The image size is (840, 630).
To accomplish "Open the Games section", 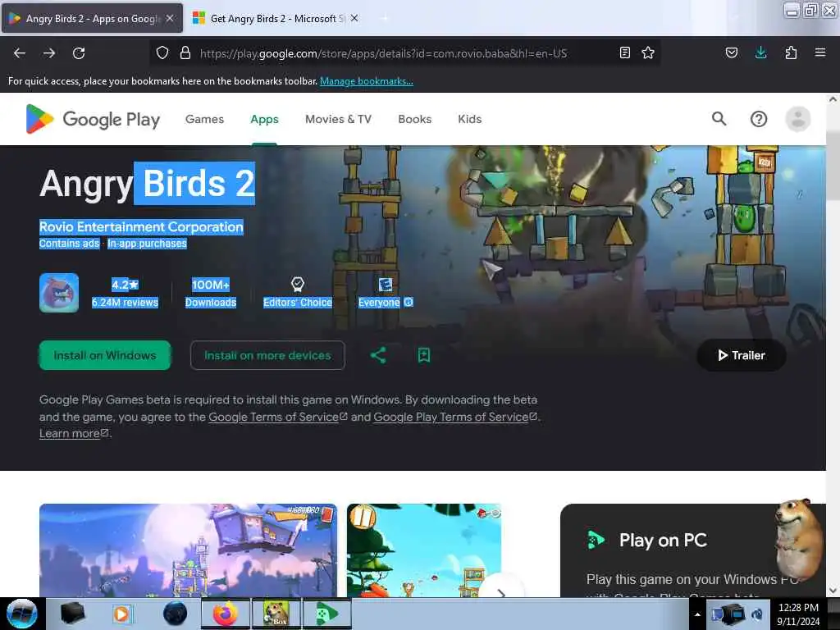I will point(204,119).
